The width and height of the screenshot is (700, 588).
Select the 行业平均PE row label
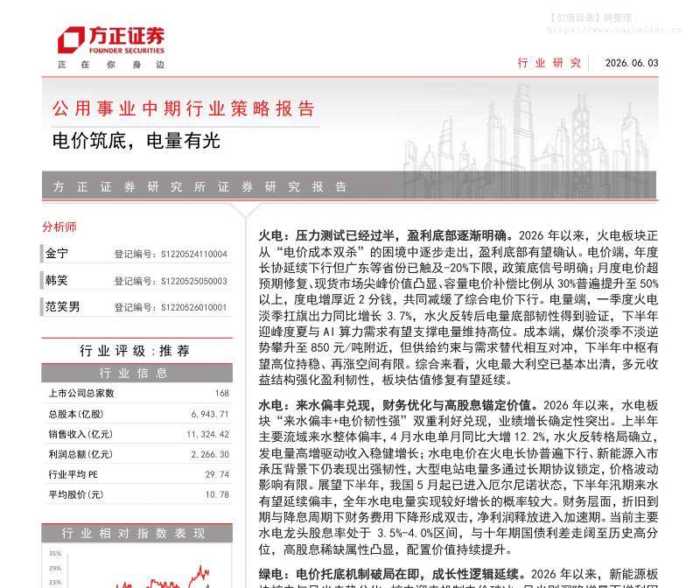coord(73,474)
